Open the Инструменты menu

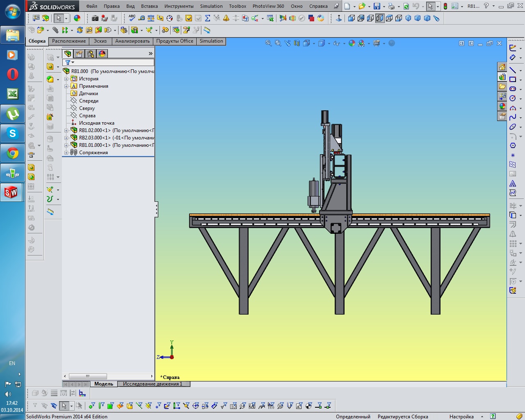click(x=179, y=6)
